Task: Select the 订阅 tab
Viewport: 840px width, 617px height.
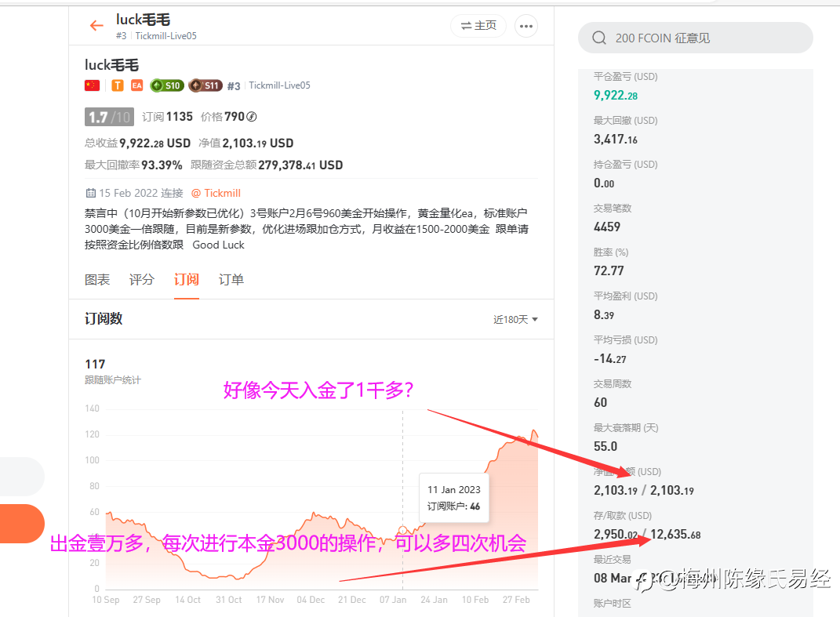Action: 187,280
